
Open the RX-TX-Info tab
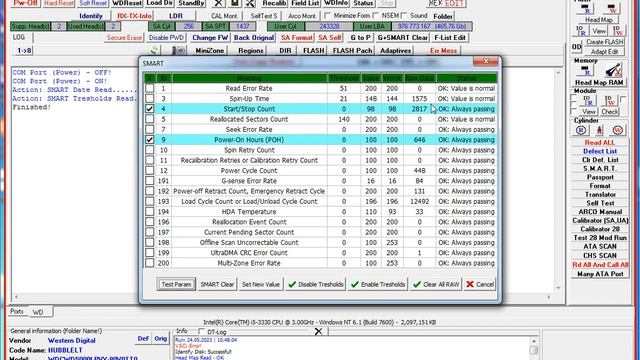(x=134, y=16)
